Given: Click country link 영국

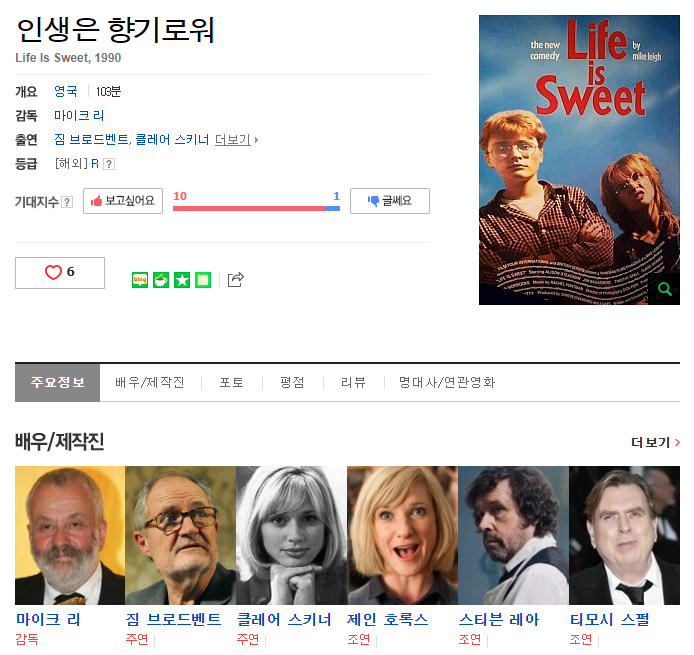Looking at the screenshot, I should coord(66,92).
